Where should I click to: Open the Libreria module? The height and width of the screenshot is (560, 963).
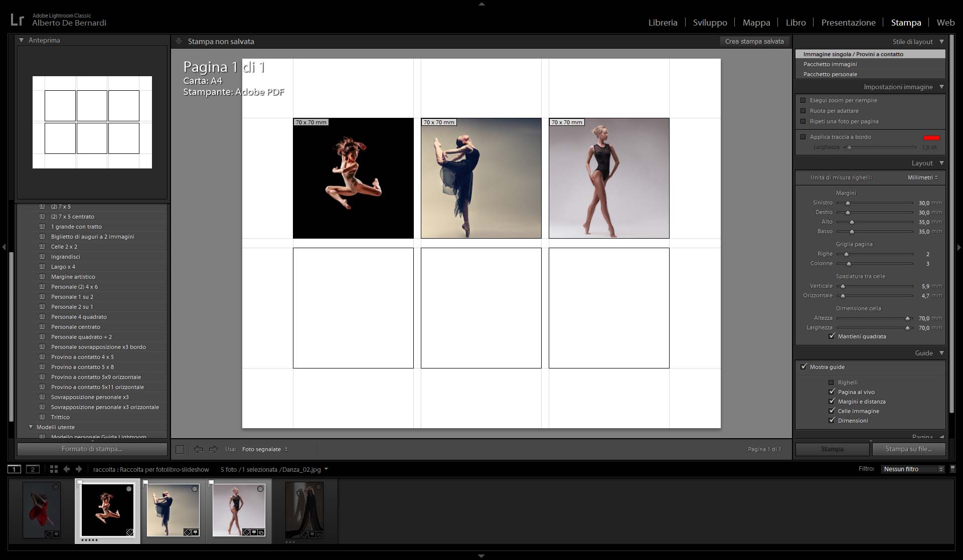pyautogui.click(x=663, y=23)
